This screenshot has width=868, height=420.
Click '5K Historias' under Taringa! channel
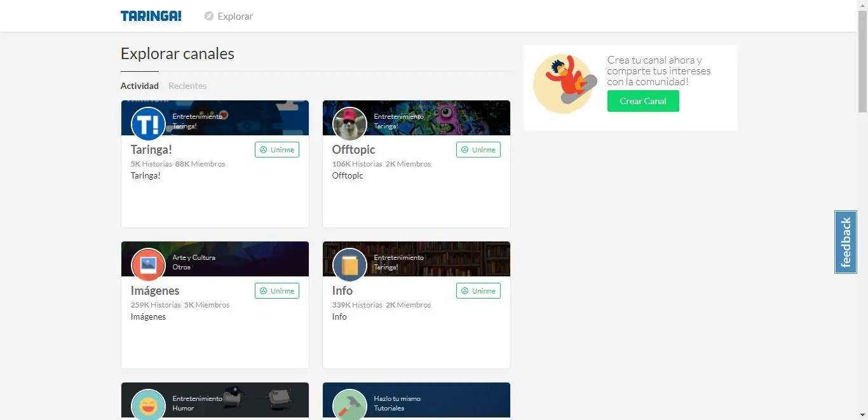click(x=151, y=164)
